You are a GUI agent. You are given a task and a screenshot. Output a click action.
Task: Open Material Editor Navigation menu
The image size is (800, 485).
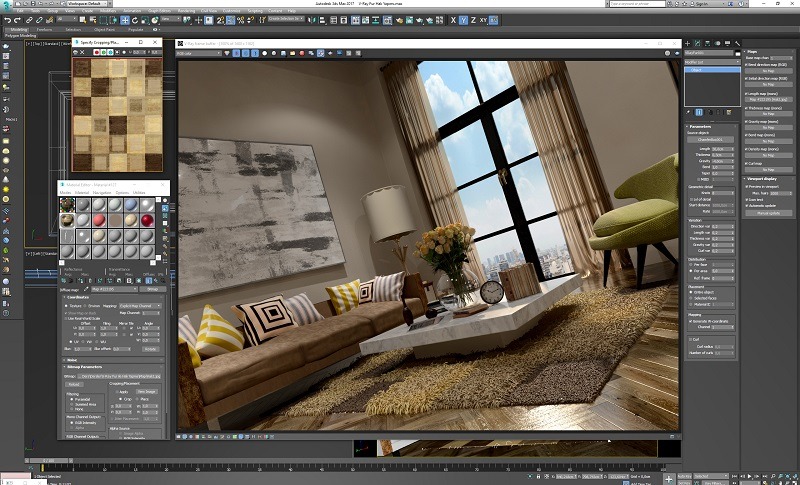(103, 192)
